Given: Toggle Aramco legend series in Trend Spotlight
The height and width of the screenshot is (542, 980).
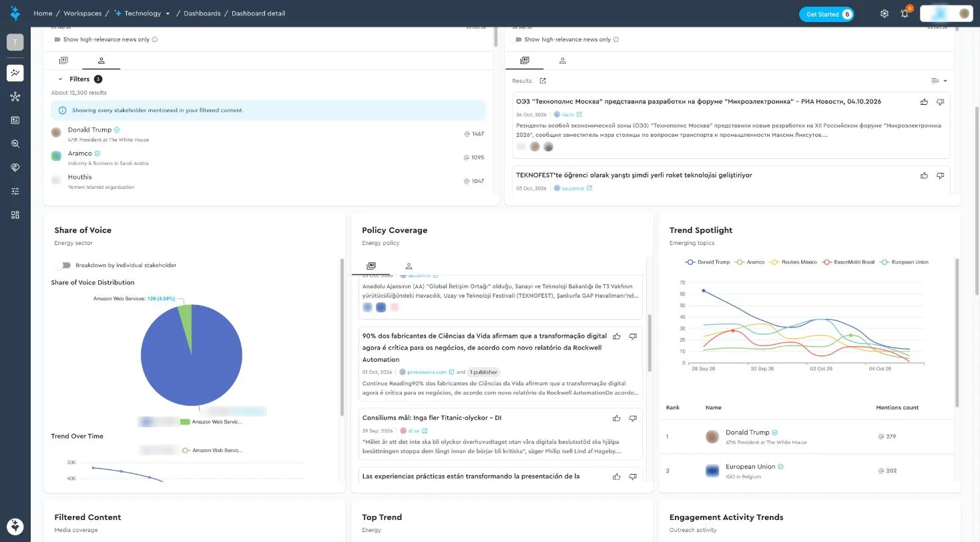Looking at the screenshot, I should [x=750, y=262].
